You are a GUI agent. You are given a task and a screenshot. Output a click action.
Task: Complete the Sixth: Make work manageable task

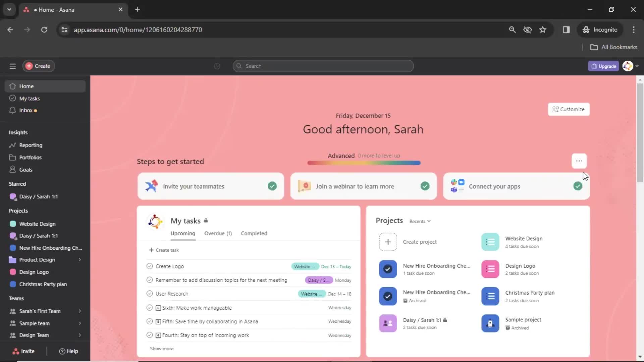tap(150, 307)
